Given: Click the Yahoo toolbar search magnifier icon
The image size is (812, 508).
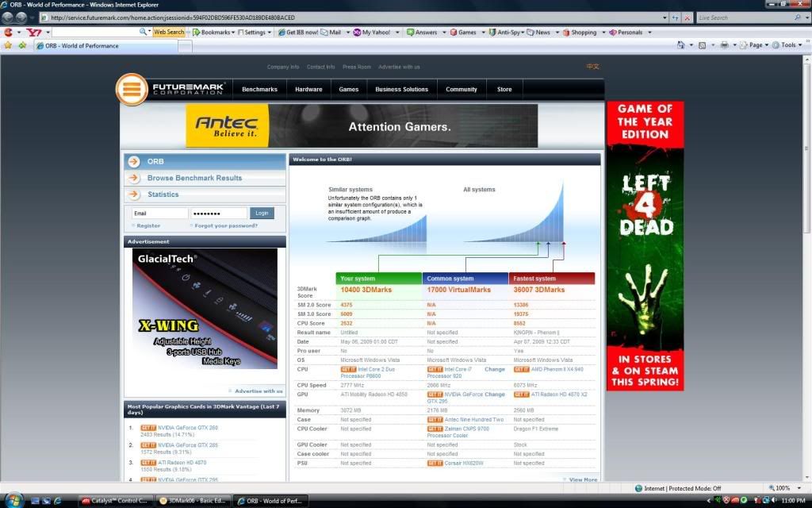Looking at the screenshot, I should [144, 32].
